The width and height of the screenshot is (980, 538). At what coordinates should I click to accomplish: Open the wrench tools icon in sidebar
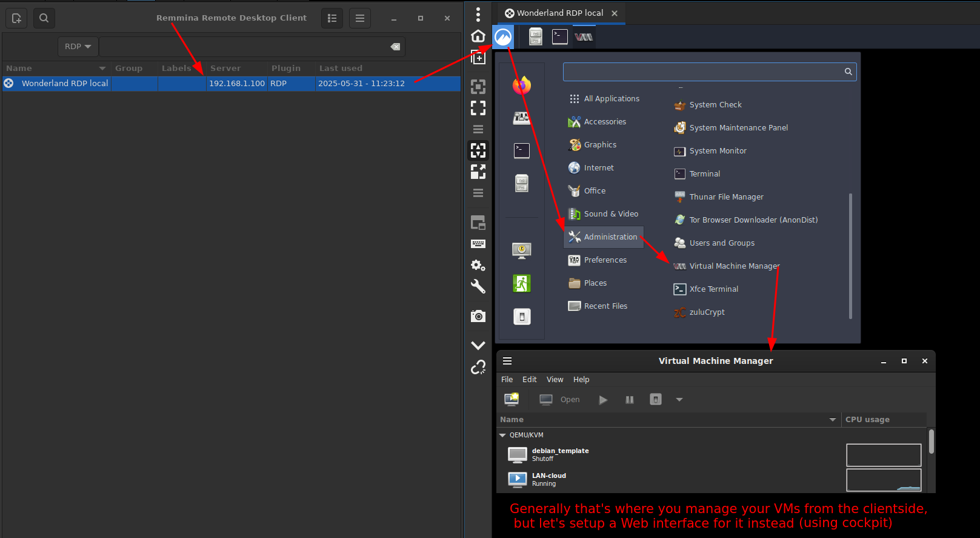click(x=478, y=286)
